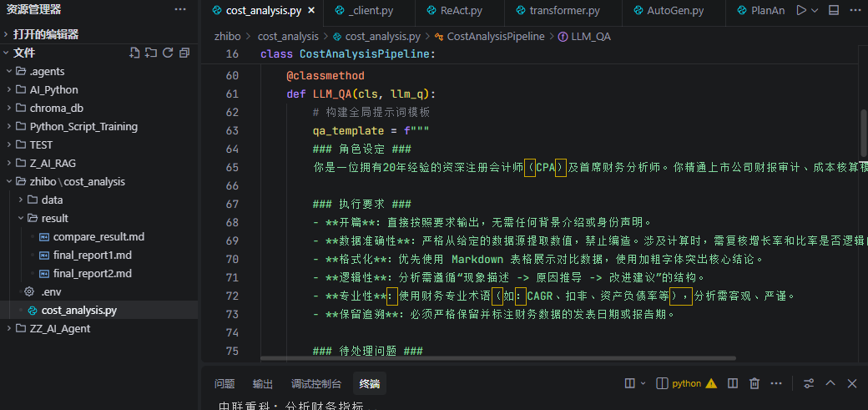Click line number 61 in the gutter

(233, 94)
